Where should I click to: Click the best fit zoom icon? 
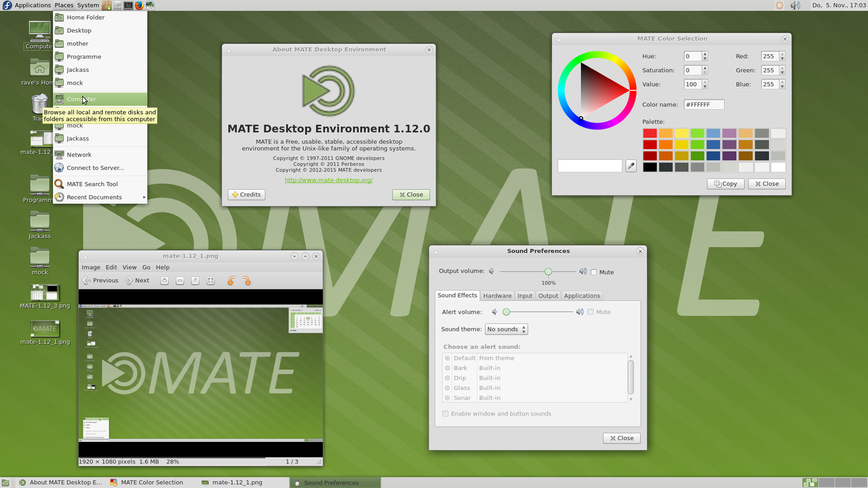click(x=211, y=281)
